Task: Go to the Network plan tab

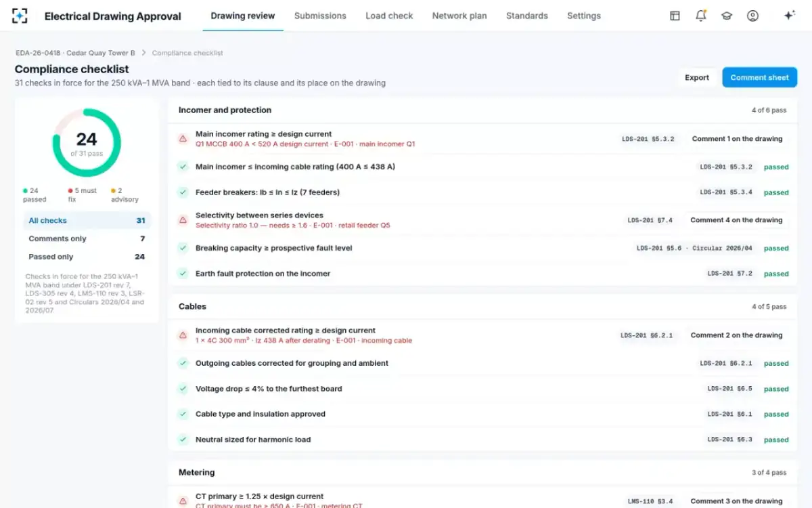Action: click(459, 16)
